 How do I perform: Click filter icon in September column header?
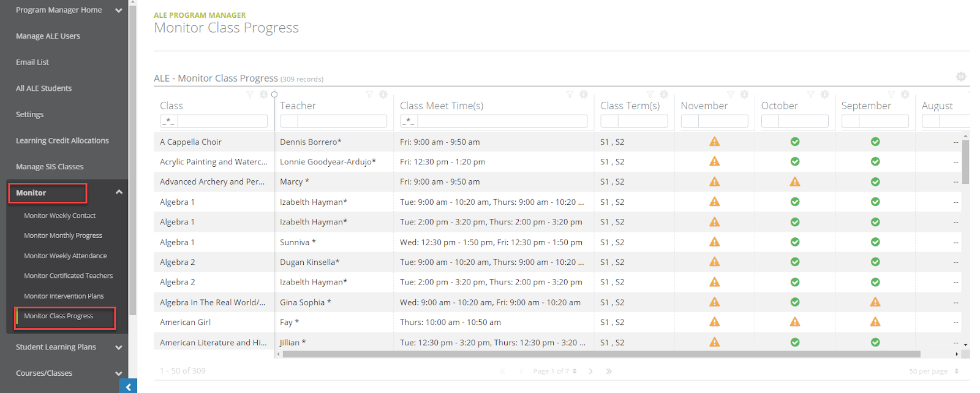tap(891, 94)
